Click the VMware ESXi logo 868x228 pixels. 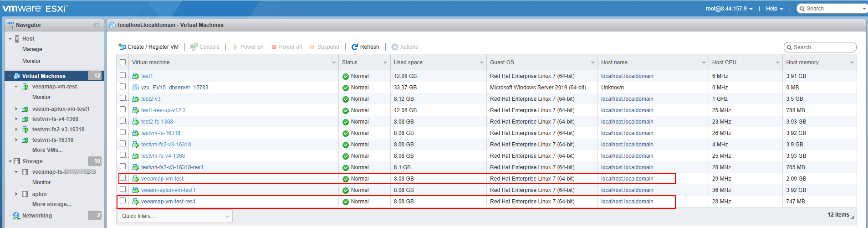click(x=36, y=8)
